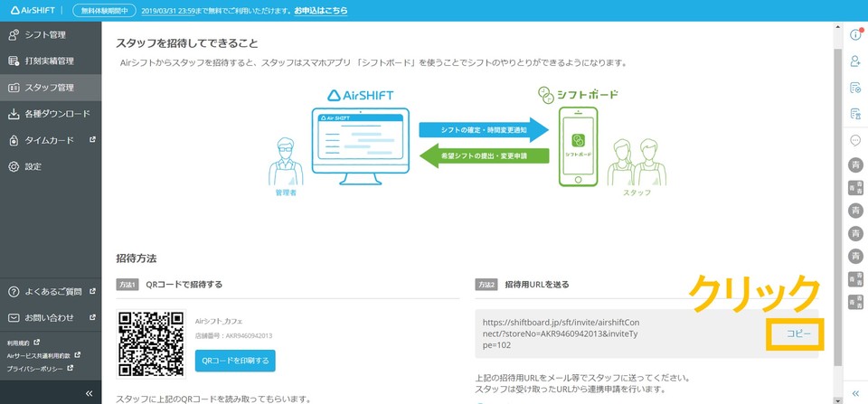Click the 打刻実績管理 list icon
The image size is (868, 404).
14,61
